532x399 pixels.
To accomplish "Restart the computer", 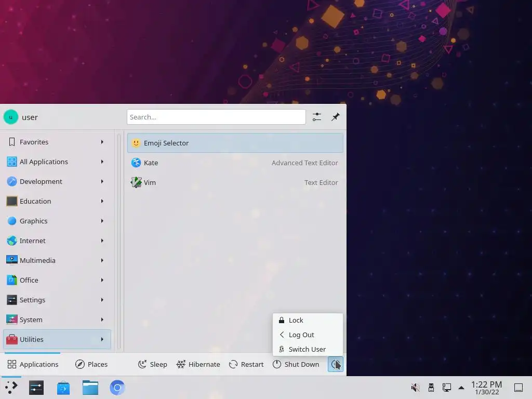I will coord(246,364).
